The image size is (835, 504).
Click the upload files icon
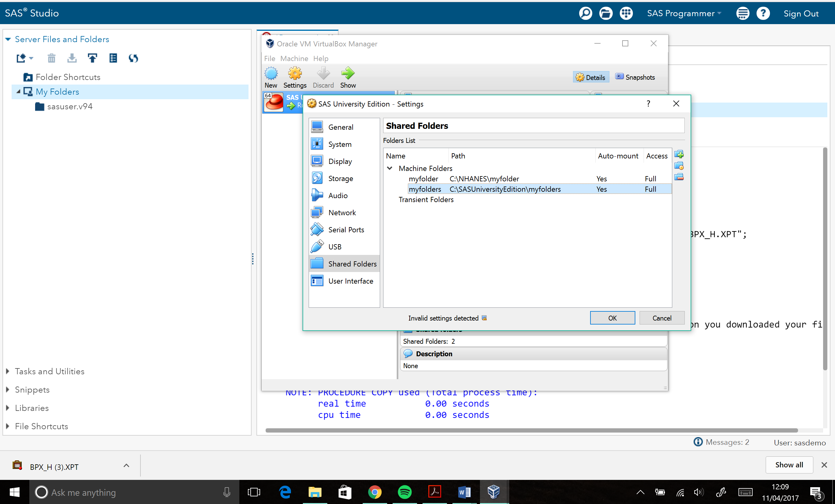point(92,58)
